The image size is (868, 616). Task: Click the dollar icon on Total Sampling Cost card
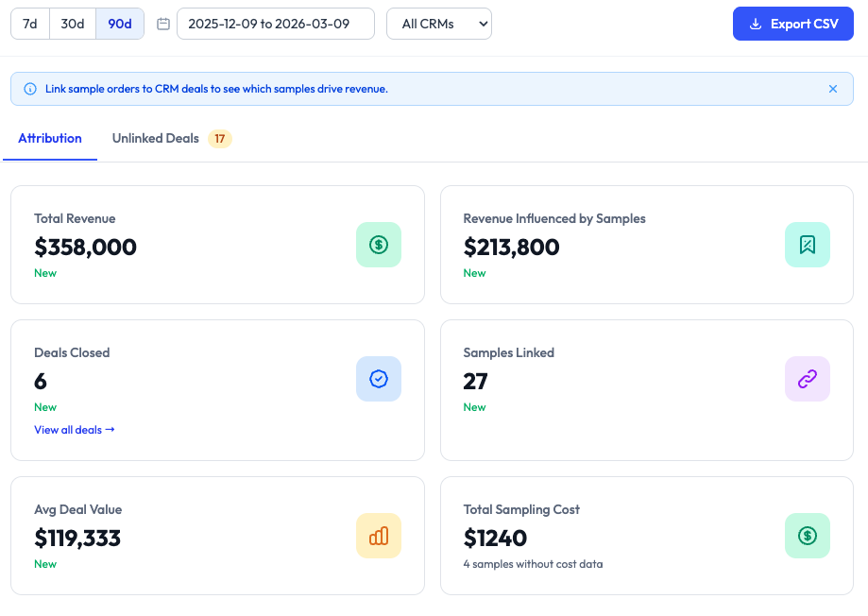[807, 536]
